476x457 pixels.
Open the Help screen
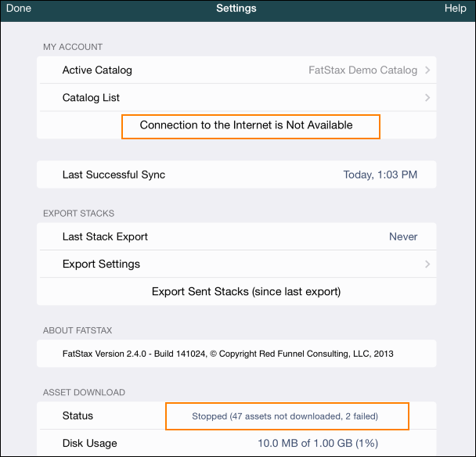455,8
